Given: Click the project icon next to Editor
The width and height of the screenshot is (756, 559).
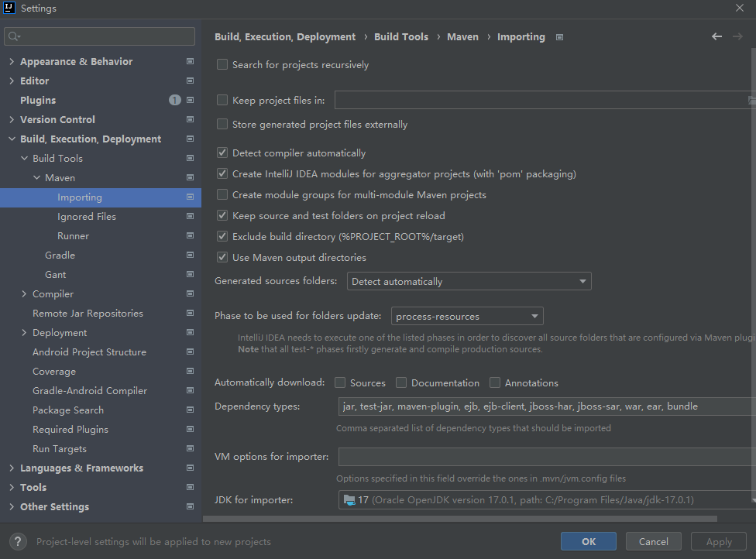Looking at the screenshot, I should [x=190, y=81].
